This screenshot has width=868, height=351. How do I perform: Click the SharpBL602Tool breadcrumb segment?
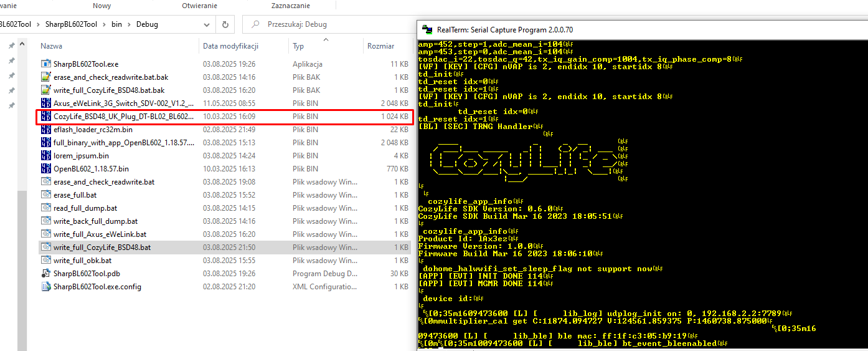pos(72,24)
